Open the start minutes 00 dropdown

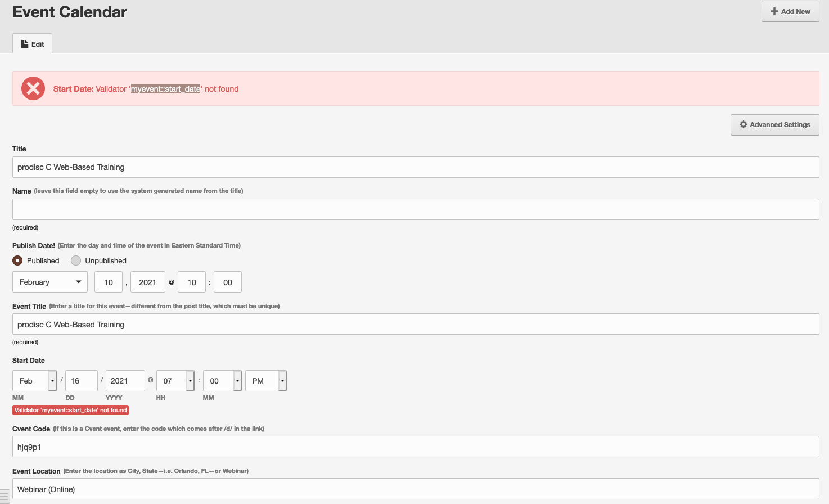point(223,381)
